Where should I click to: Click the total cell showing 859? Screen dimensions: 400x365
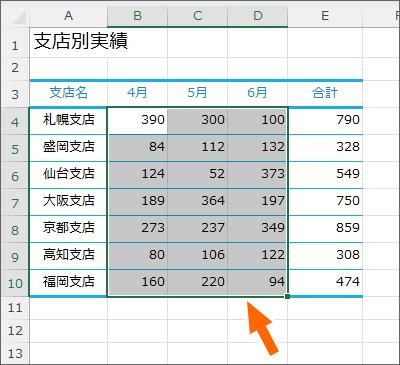(325, 229)
